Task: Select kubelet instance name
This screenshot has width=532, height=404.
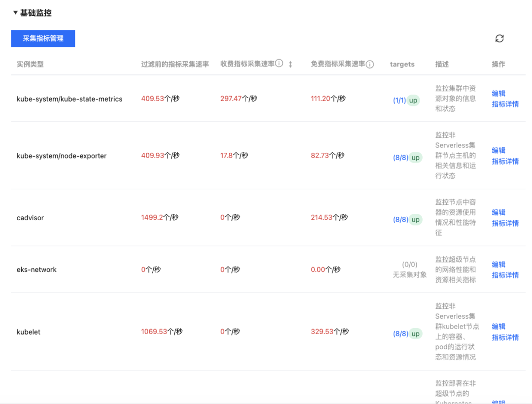Action: coord(29,332)
